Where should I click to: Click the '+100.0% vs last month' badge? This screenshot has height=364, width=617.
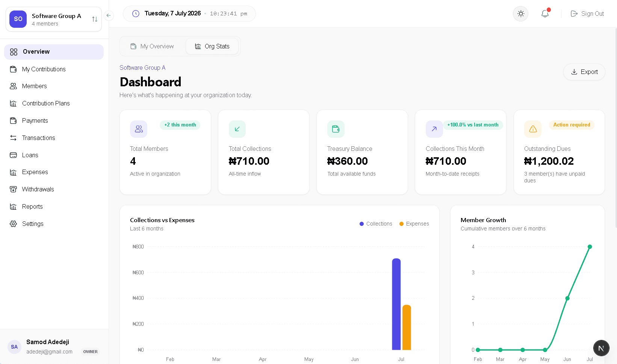473,125
